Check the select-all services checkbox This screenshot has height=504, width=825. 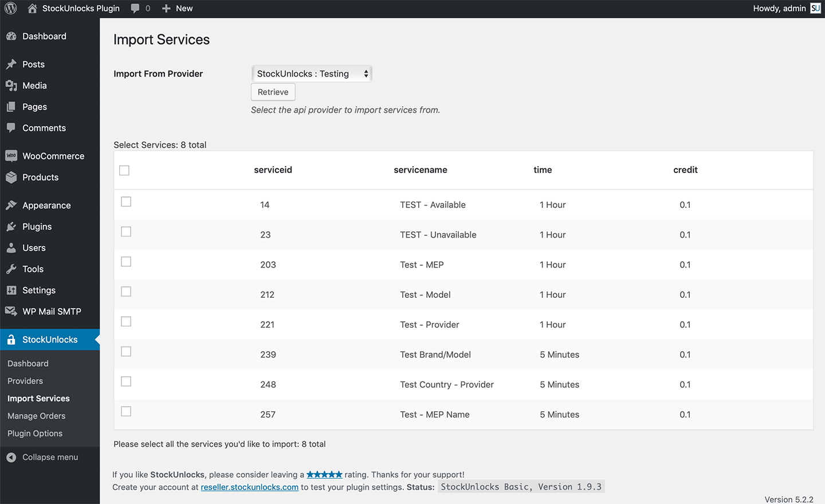124,170
